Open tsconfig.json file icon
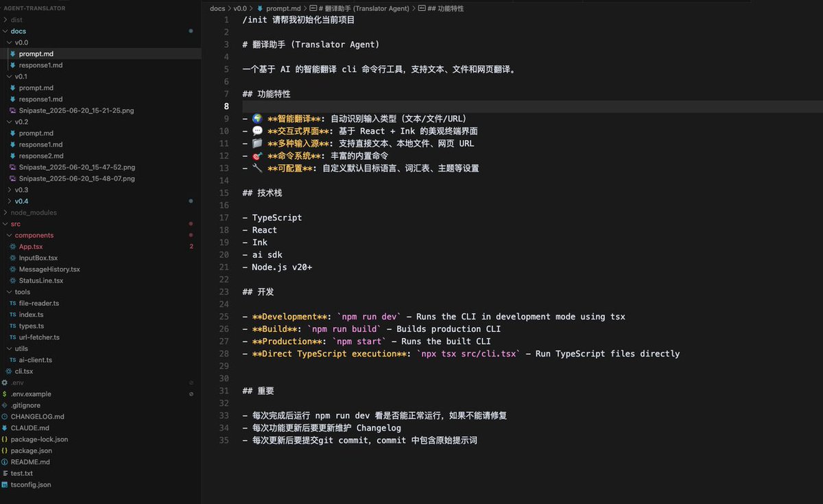Image resolution: width=823 pixels, height=504 pixels. click(x=5, y=485)
